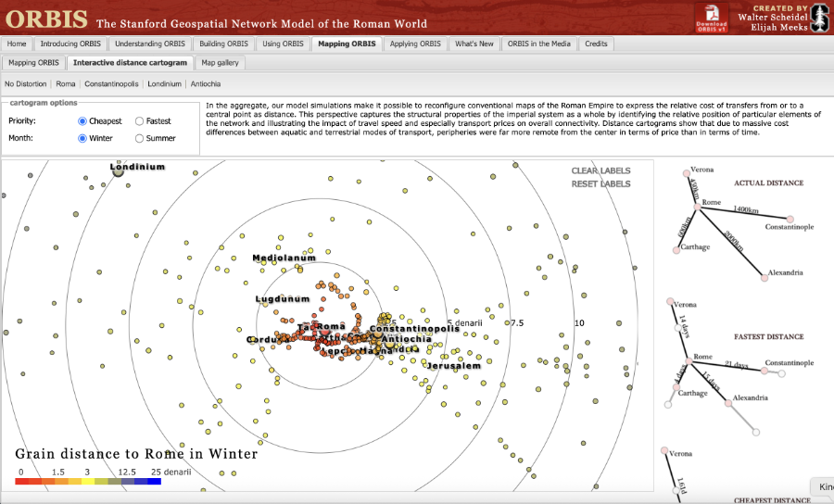Open the Using ORBIS tab
This screenshot has height=504, width=834.
[282, 44]
